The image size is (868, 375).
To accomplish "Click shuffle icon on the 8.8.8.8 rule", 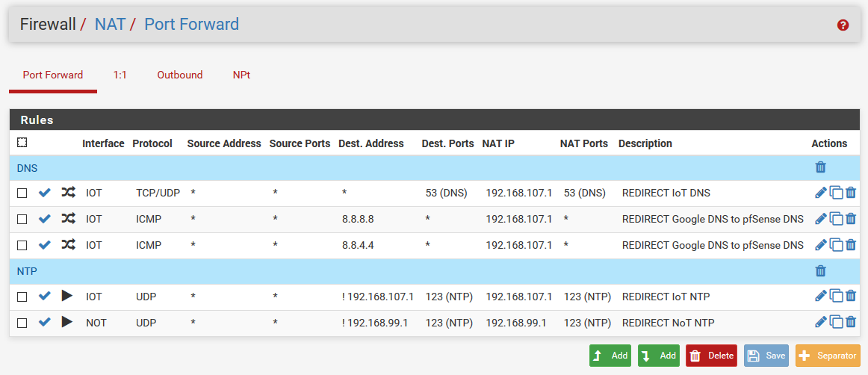I will [68, 219].
